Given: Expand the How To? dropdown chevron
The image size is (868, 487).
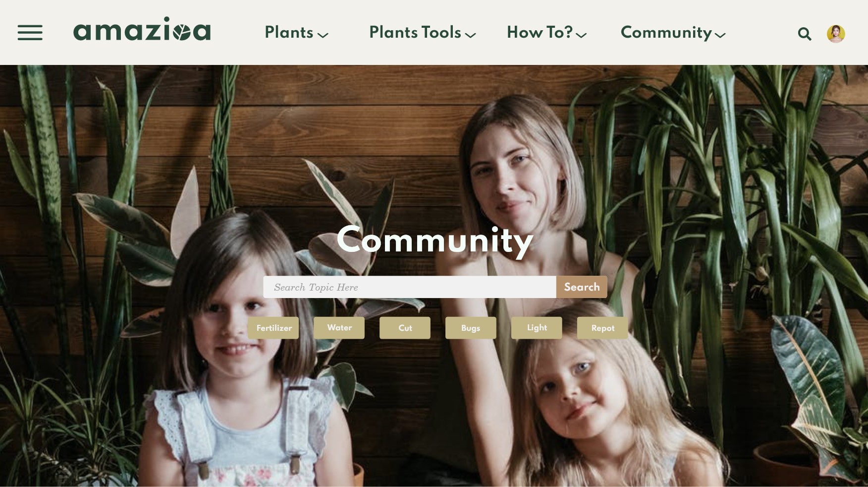Looking at the screenshot, I should 582,35.
